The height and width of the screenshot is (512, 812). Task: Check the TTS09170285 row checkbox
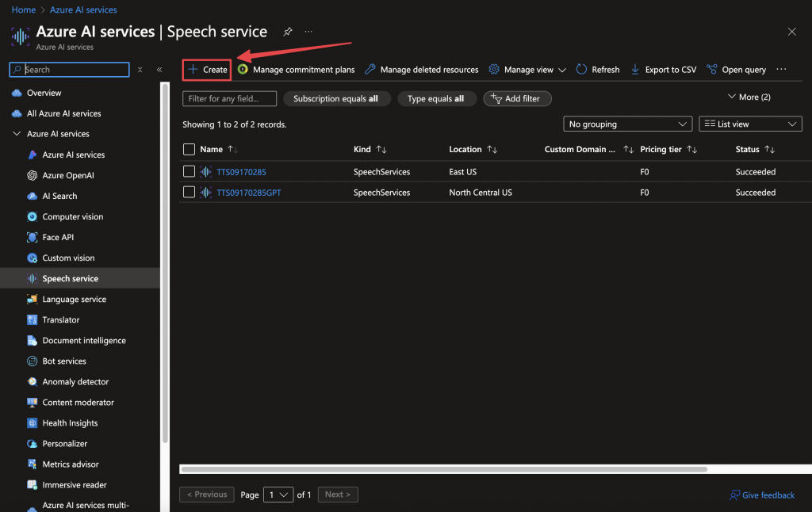pyautogui.click(x=189, y=171)
